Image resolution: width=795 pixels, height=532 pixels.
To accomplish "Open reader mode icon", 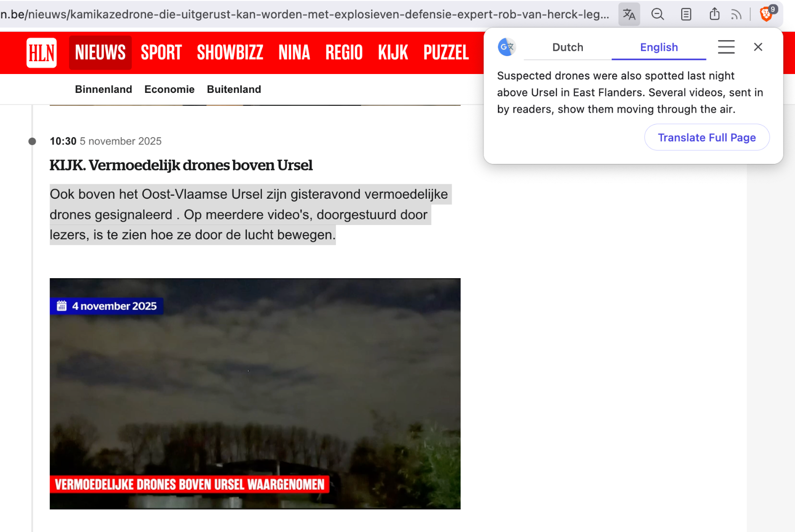I will (x=686, y=14).
